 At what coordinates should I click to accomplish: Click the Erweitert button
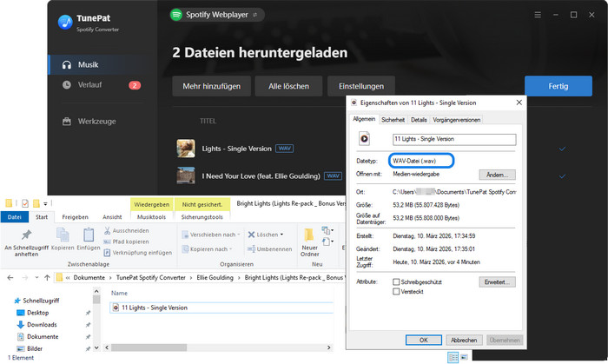point(497,281)
